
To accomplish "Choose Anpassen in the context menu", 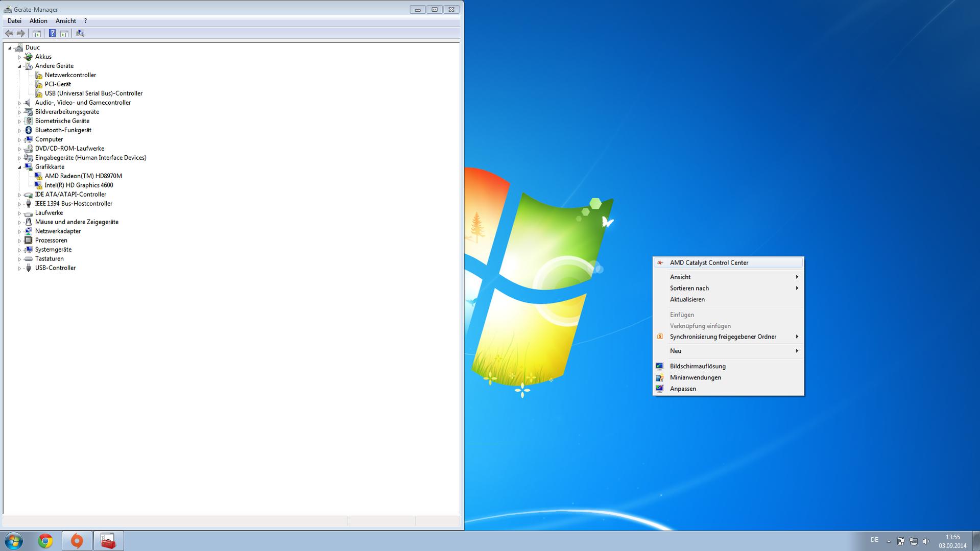I will tap(728, 389).
